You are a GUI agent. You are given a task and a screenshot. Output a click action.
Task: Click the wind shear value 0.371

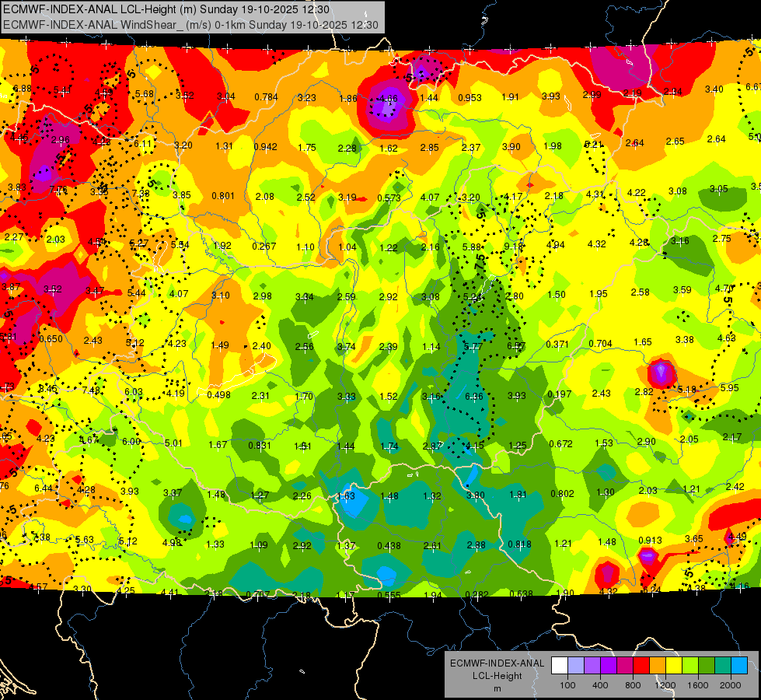click(557, 345)
